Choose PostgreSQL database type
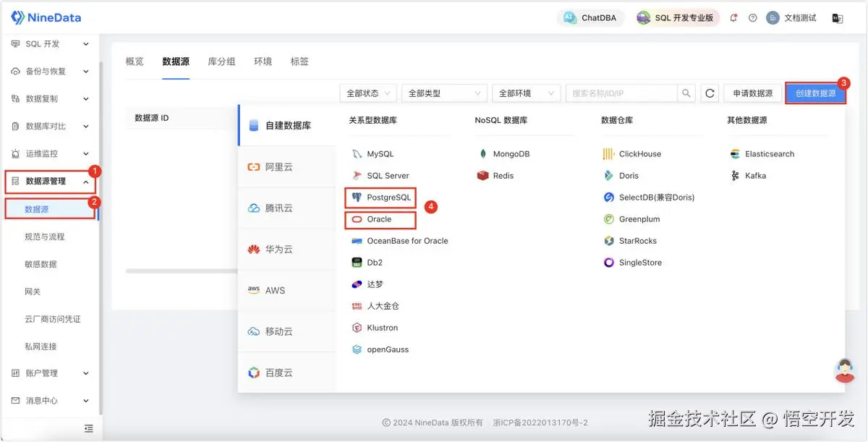This screenshot has height=442, width=868. click(381, 197)
